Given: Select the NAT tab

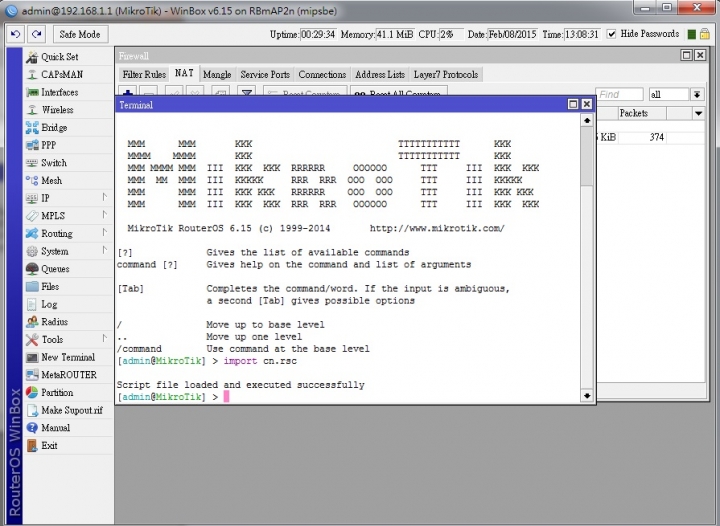Looking at the screenshot, I should pos(184,73).
